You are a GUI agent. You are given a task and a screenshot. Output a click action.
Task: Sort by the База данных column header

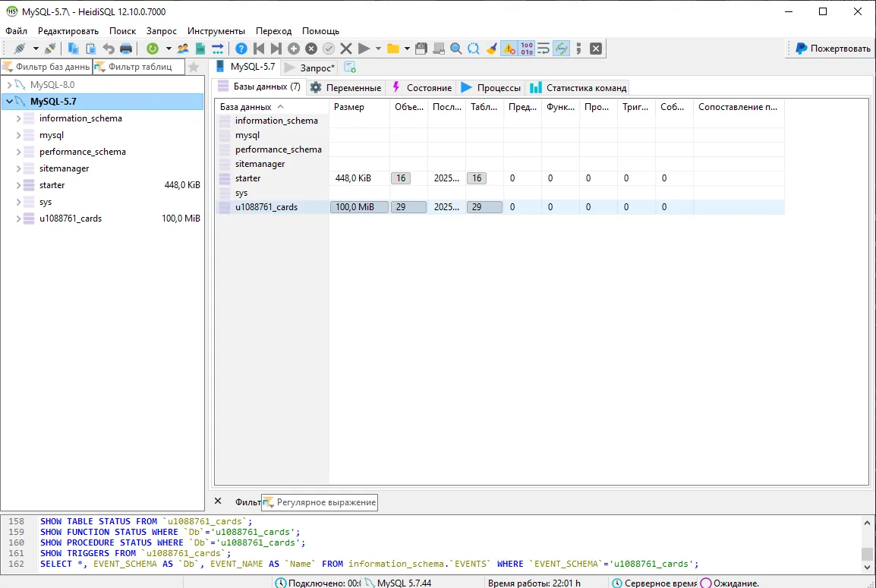coord(272,107)
